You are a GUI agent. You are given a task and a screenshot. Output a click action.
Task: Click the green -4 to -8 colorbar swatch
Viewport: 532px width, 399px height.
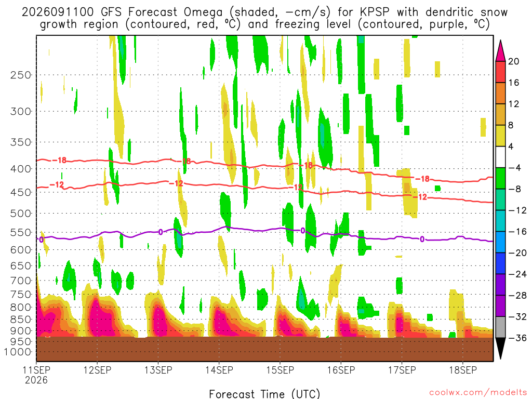(x=500, y=178)
